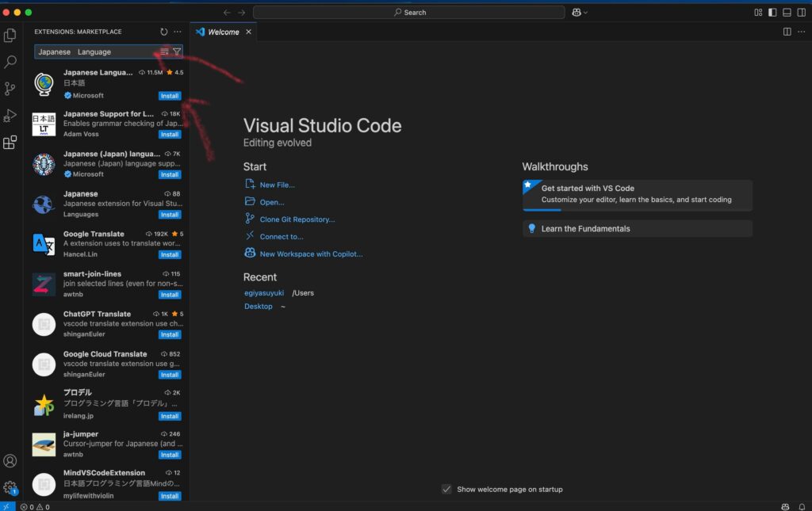Open recent folder egiyasuyuki
The image size is (812, 511).
tap(264, 293)
